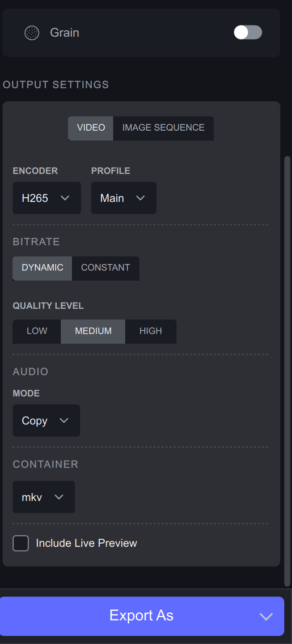Click the PROFILE label

111,171
